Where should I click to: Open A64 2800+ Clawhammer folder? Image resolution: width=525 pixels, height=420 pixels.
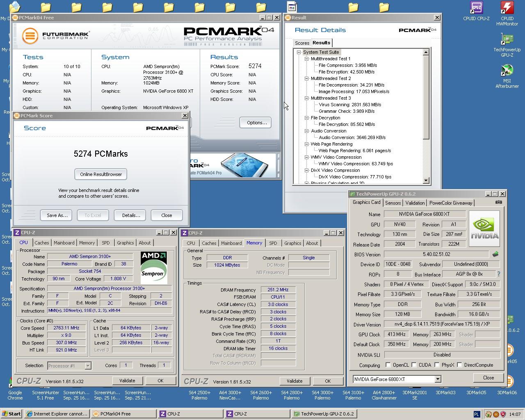(x=384, y=395)
